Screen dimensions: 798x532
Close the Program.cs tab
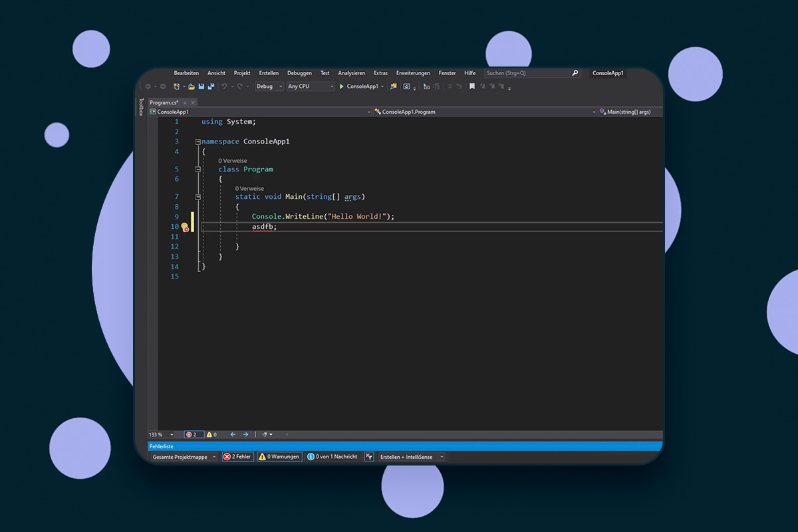pyautogui.click(x=193, y=102)
